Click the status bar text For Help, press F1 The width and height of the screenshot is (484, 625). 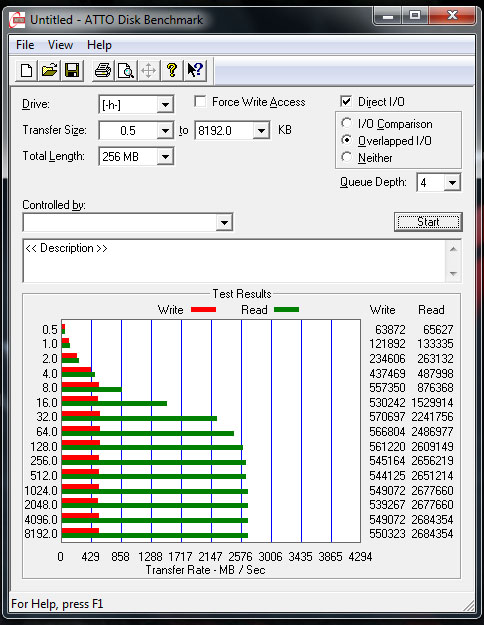click(57, 604)
